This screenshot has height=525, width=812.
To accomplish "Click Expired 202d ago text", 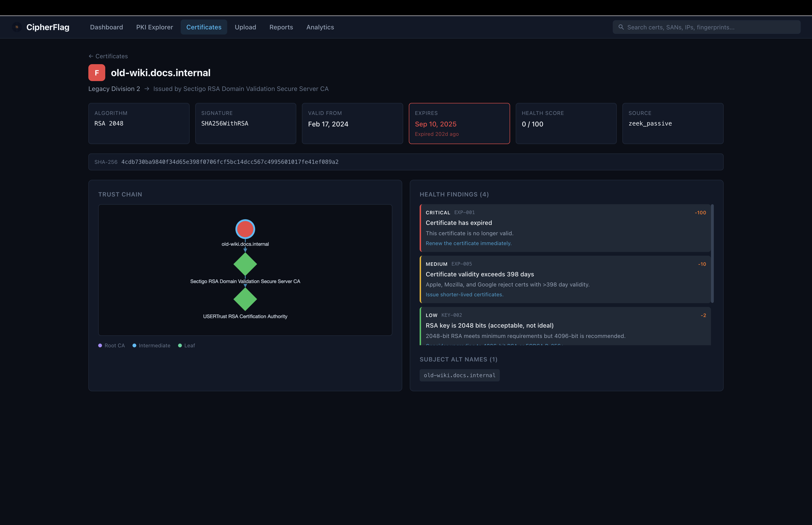I will tap(437, 134).
